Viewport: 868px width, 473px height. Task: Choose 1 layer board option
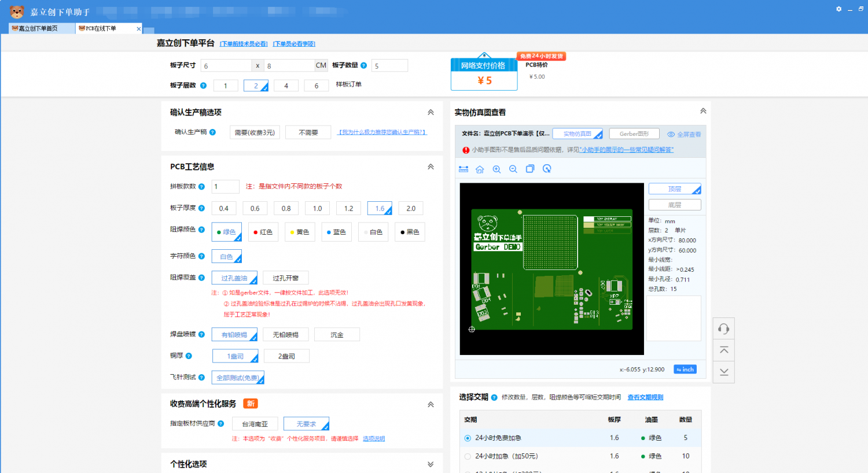tap(226, 86)
